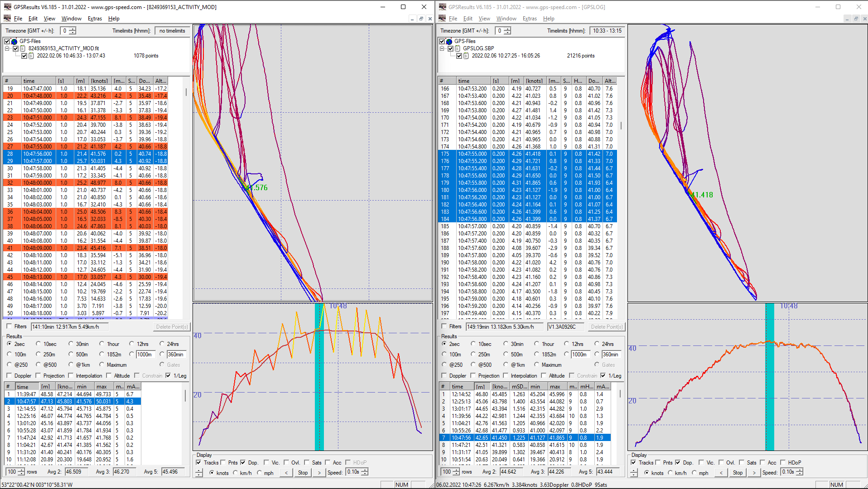868x489 pixels.
Task: Select data row 10:47:58.000 in GPSLOG table
Action: [527, 263]
